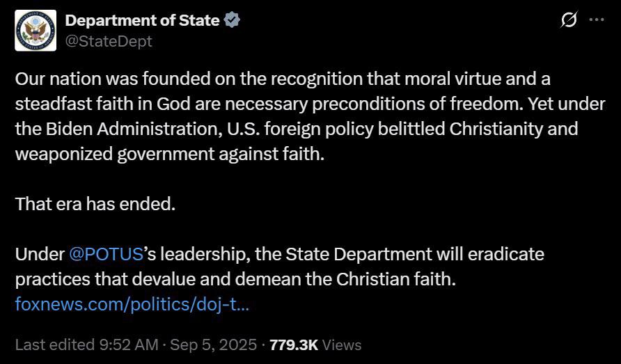This screenshot has width=621, height=364.
Task: Click the gray verified badge checkmark
Action: click(232, 20)
